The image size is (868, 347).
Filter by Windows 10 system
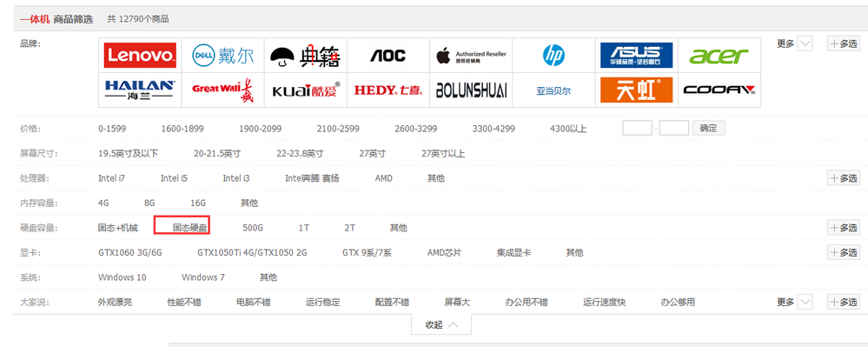coord(123,277)
